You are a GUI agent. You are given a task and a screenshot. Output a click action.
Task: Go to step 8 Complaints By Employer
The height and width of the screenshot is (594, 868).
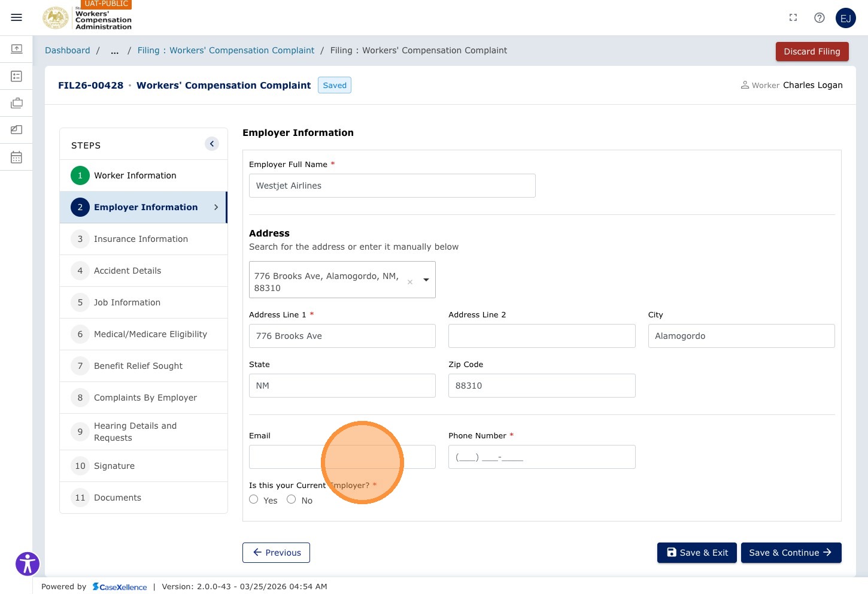pyautogui.click(x=144, y=398)
